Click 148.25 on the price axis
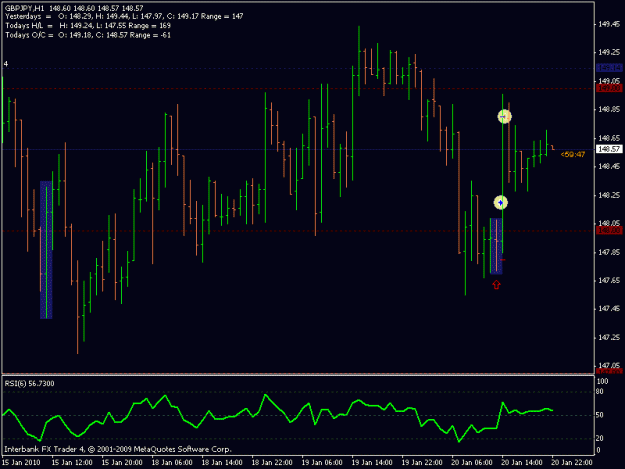Image resolution: width=625 pixels, height=469 pixels. tap(609, 195)
